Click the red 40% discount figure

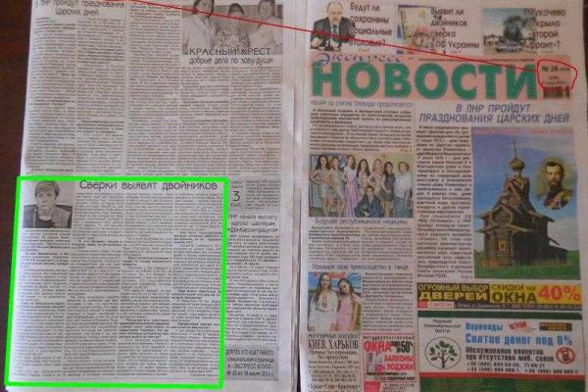pyautogui.click(x=560, y=293)
